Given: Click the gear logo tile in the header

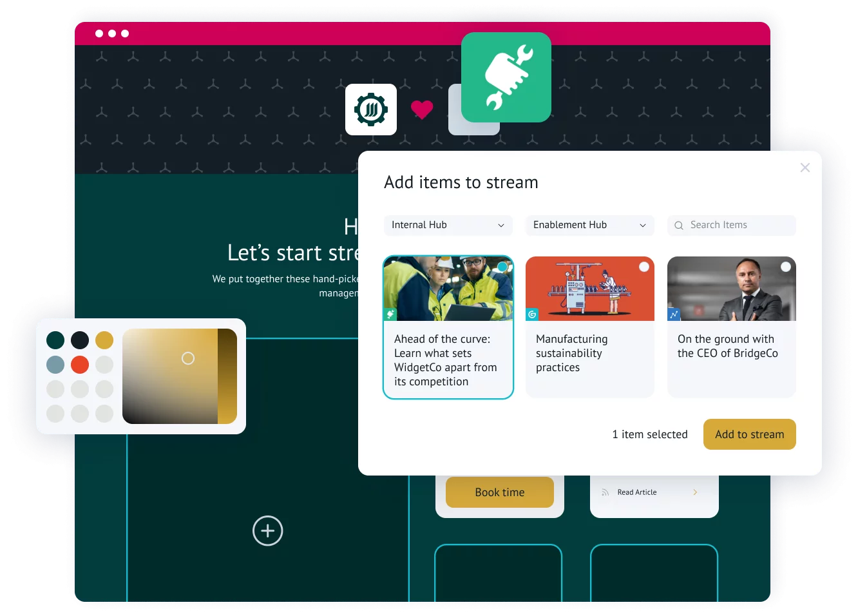Looking at the screenshot, I should [x=371, y=110].
